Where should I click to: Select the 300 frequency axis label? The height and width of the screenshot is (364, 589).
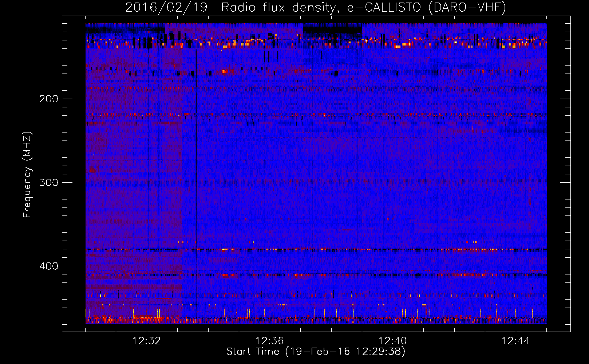[x=49, y=182]
